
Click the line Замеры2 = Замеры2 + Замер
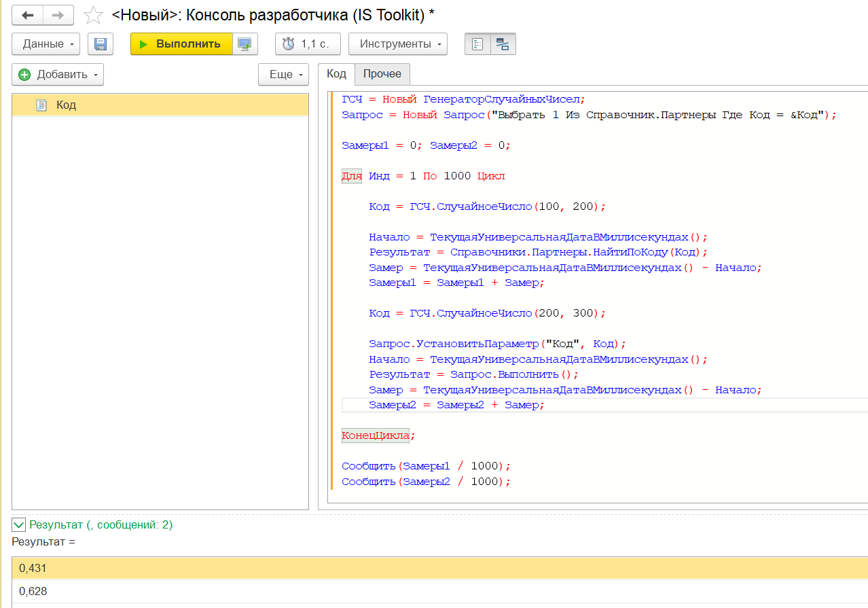tap(456, 405)
